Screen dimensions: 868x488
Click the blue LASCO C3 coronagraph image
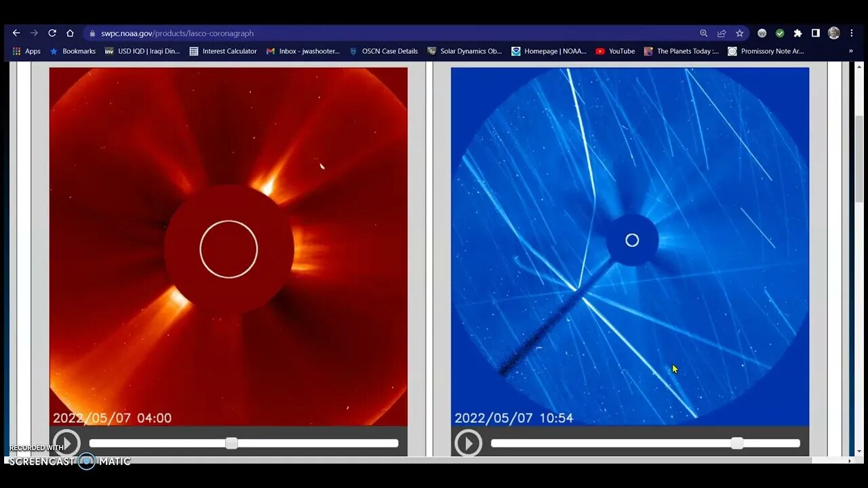630,247
